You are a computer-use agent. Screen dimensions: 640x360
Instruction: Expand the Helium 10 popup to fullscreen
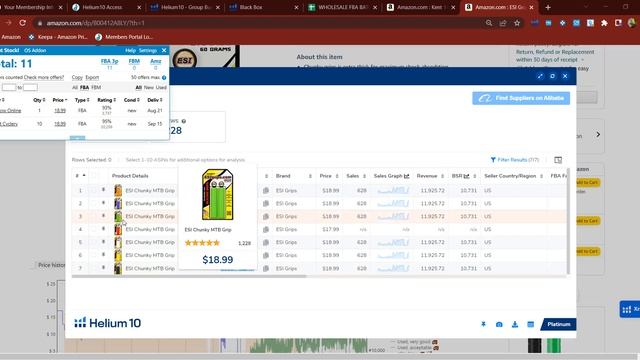540,76
